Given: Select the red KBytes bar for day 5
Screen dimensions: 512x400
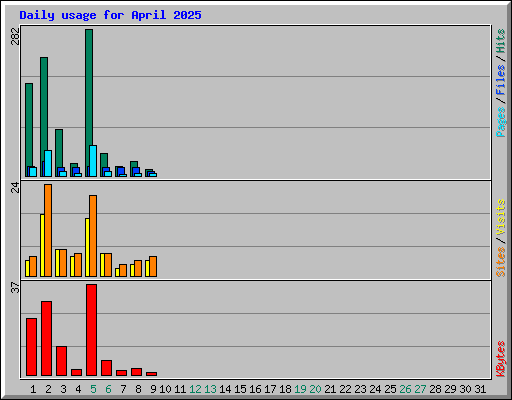Looking at the screenshot, I should click(x=92, y=330).
